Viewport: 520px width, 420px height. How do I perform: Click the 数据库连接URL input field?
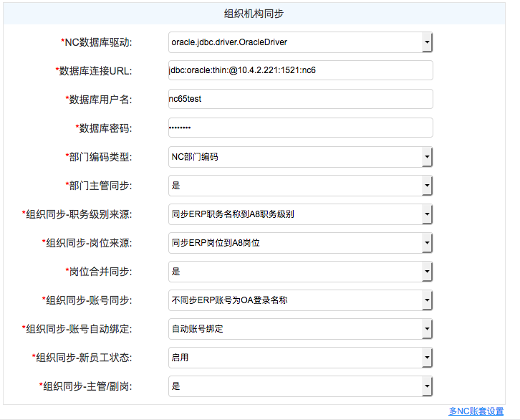click(x=300, y=70)
